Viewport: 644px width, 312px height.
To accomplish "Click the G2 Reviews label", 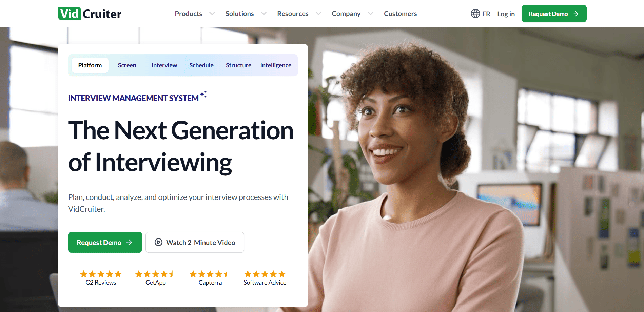I will tap(101, 283).
